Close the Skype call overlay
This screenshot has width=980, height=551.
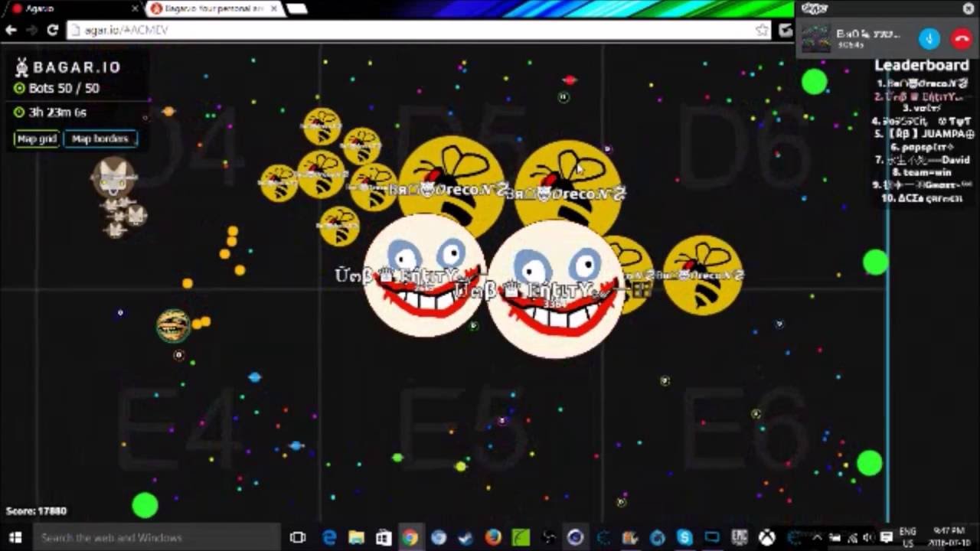[969, 8]
